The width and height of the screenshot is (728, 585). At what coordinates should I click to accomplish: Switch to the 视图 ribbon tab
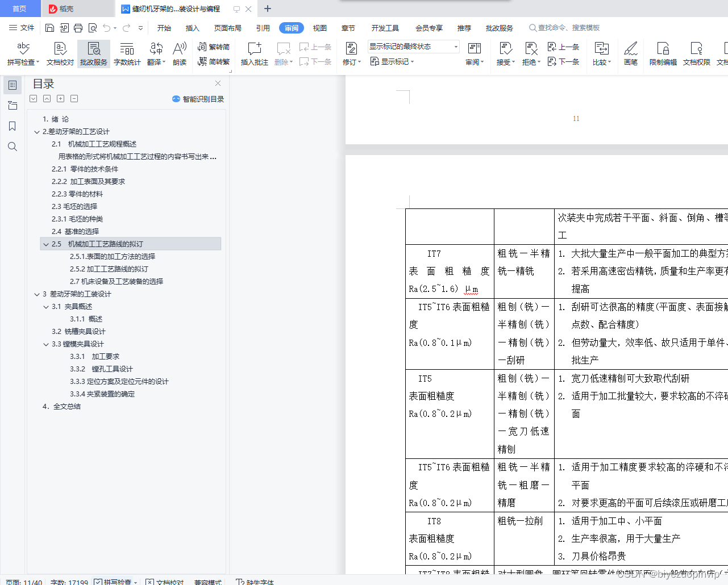click(x=320, y=28)
